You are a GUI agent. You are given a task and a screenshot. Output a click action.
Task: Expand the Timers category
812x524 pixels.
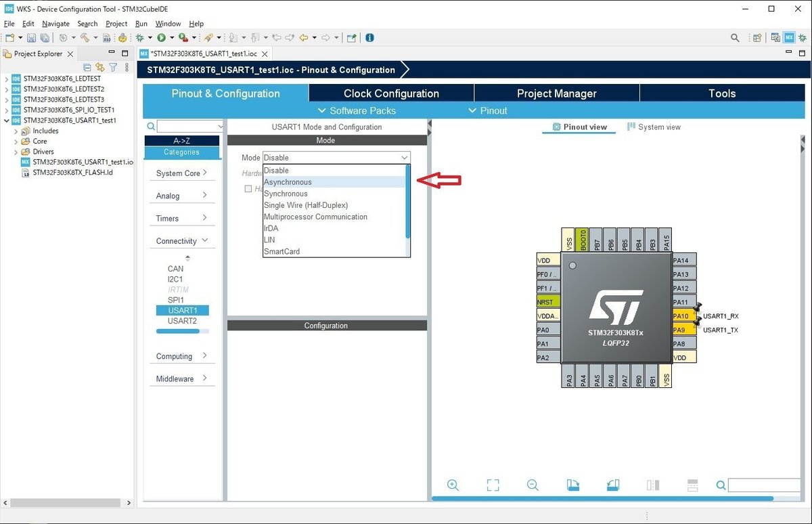click(181, 218)
